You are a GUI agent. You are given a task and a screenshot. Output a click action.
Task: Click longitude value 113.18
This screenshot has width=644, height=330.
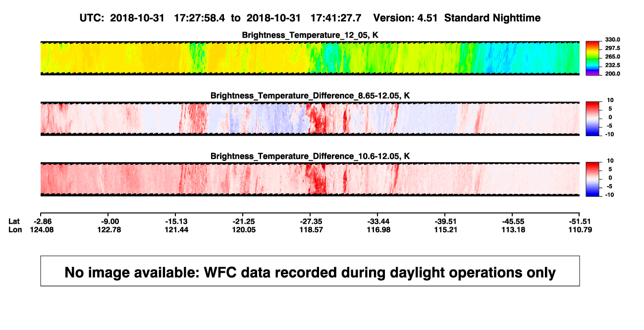[513, 230]
